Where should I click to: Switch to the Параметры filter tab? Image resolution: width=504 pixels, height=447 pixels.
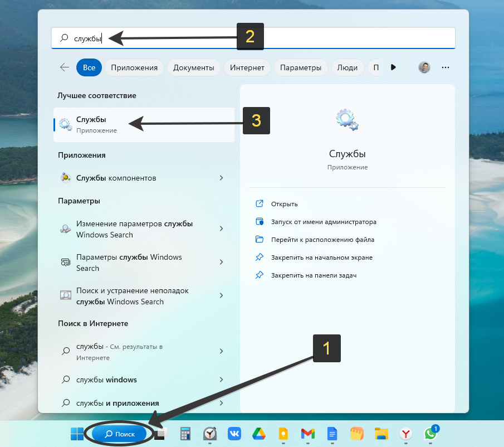pyautogui.click(x=301, y=67)
